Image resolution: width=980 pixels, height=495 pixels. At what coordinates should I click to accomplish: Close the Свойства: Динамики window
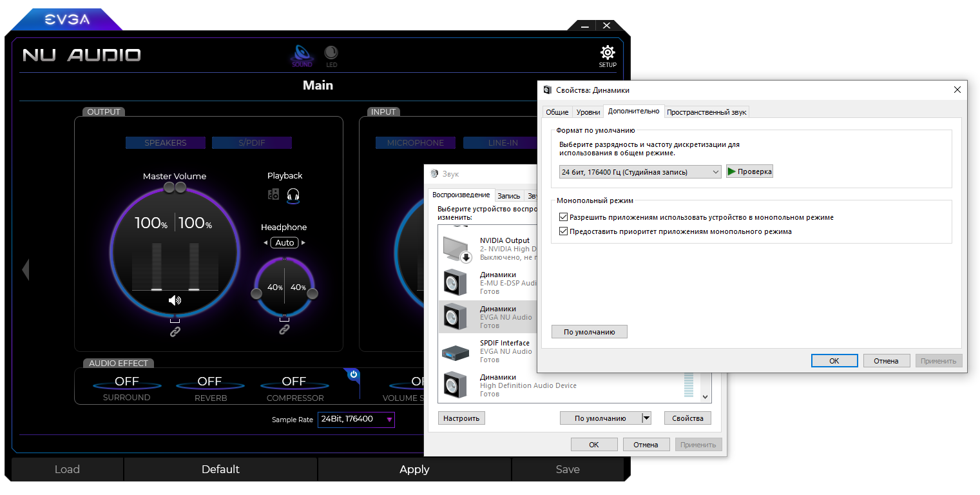click(957, 90)
